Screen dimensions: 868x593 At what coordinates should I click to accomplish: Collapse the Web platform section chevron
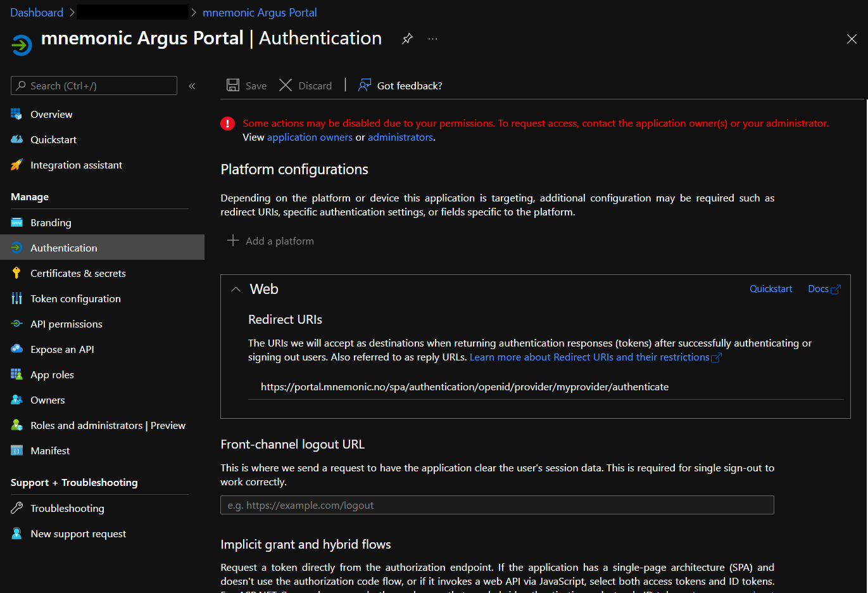click(236, 289)
